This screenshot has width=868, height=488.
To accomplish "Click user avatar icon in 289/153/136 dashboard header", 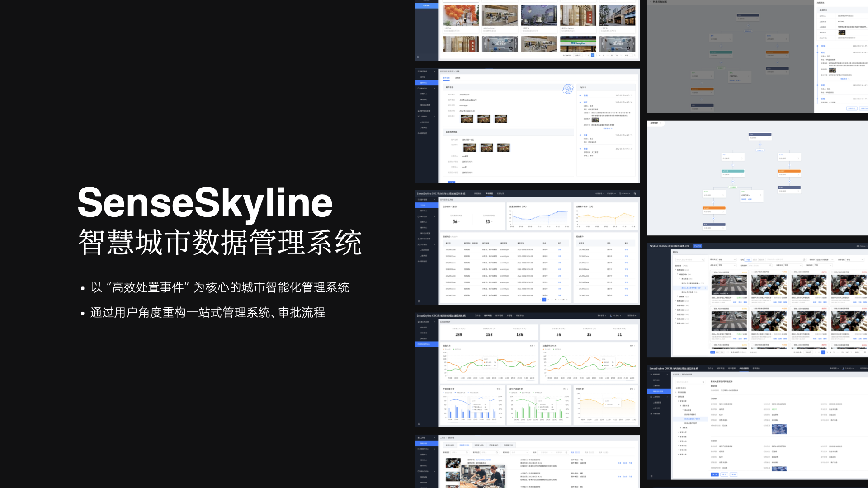I will point(611,316).
